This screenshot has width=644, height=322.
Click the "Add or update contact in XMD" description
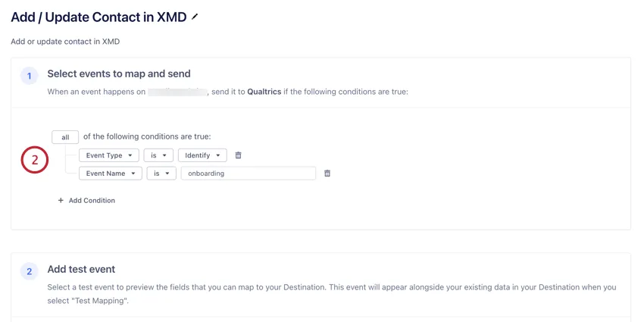(x=65, y=41)
